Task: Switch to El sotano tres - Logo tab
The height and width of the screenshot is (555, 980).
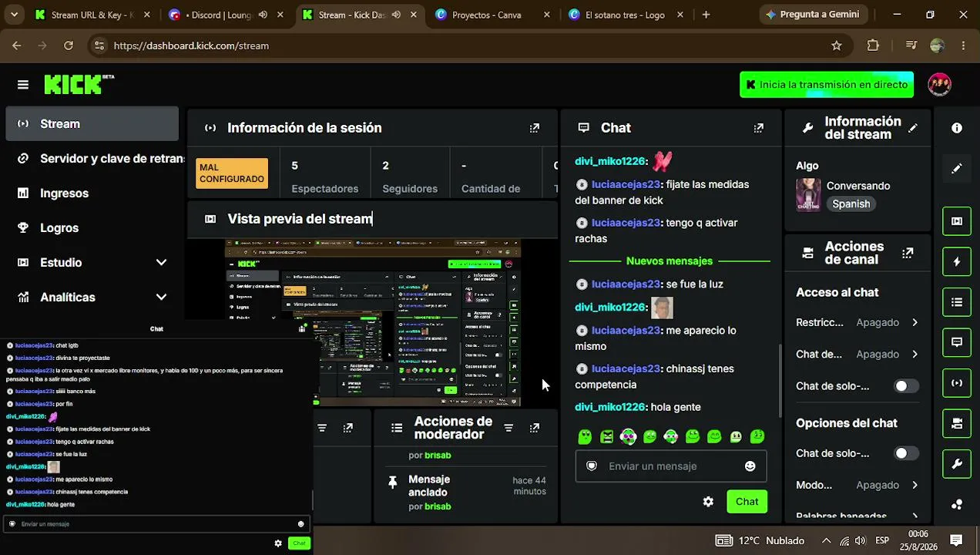Action: pyautogui.click(x=625, y=15)
